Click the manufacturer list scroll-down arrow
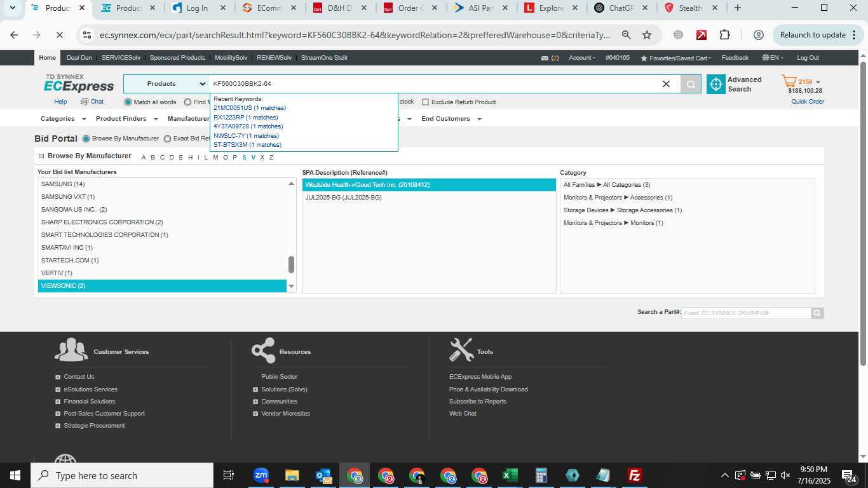Screen dimensions: 868x488 click(292, 287)
